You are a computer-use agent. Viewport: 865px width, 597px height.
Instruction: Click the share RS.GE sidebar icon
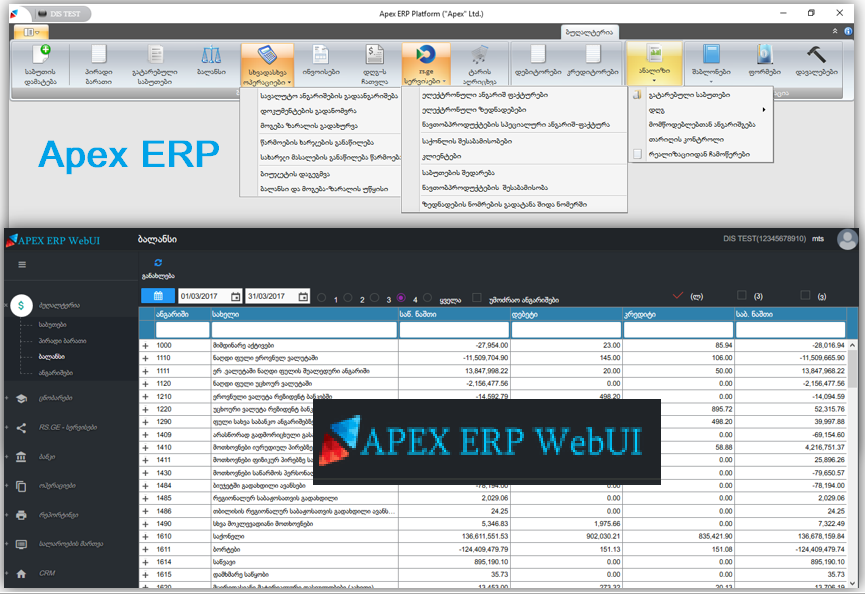21,428
